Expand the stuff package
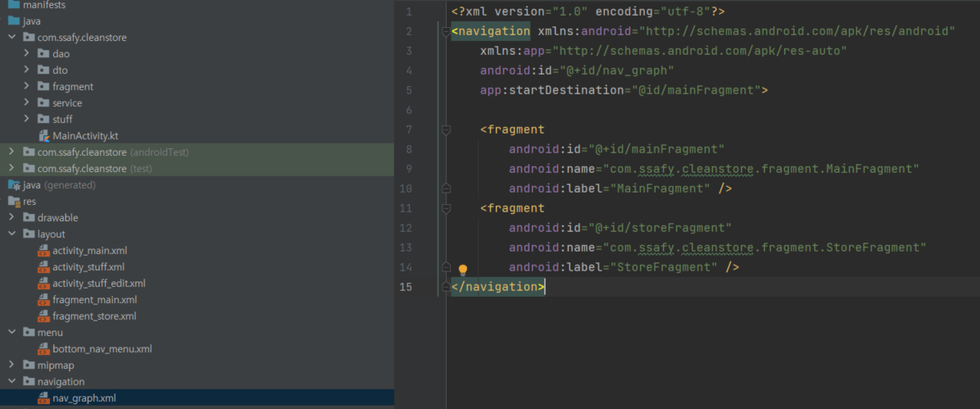The width and height of the screenshot is (980, 409). [x=27, y=119]
